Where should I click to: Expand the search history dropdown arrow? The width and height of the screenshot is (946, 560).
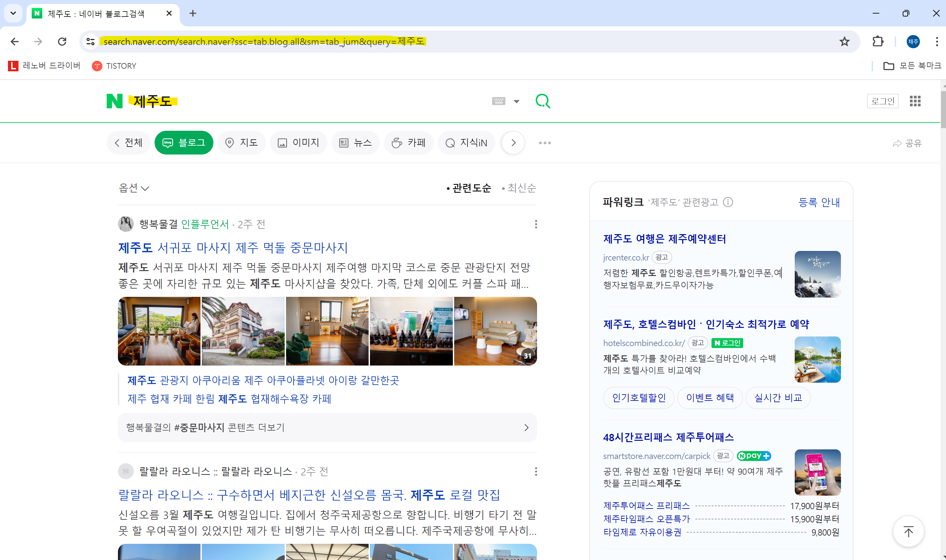517,101
